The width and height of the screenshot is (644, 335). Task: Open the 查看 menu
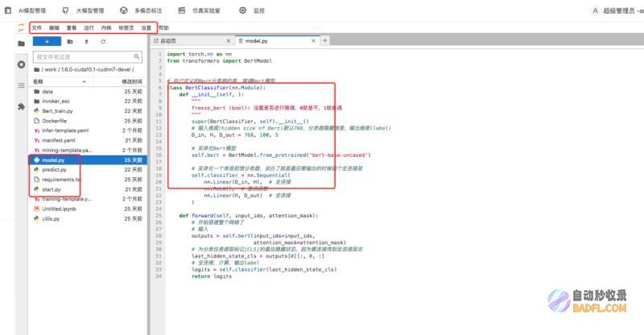[x=72, y=28]
